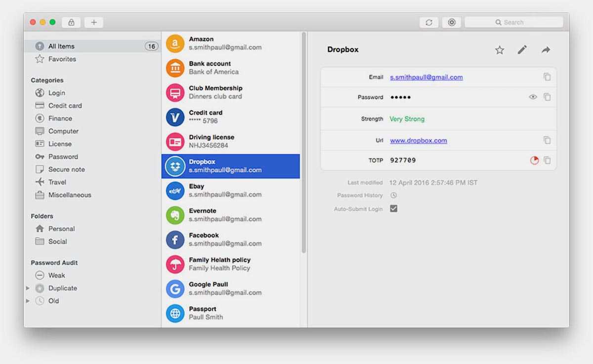
Task: Open the www.dropbox.com URL link
Action: click(418, 141)
